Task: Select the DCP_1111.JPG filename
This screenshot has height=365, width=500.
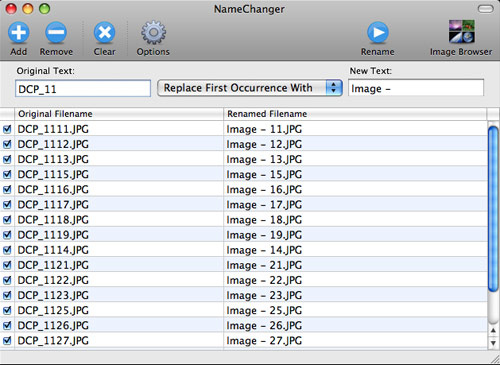Action: pos(53,129)
